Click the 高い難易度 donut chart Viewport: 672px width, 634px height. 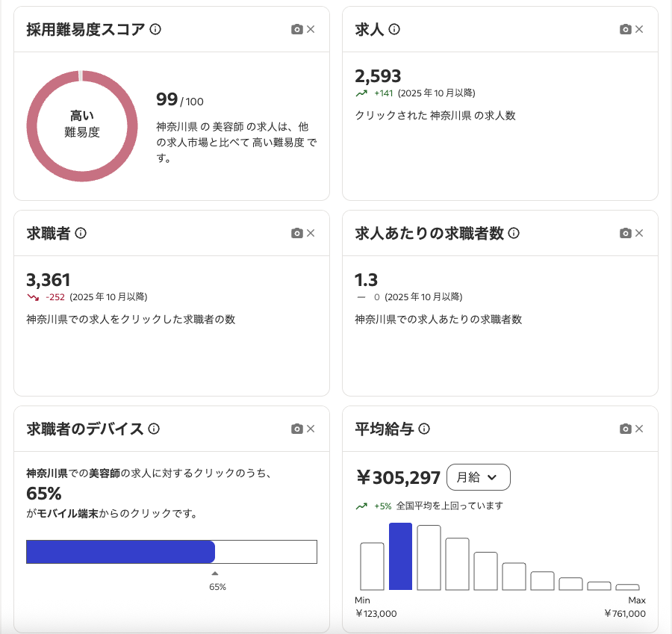pyautogui.click(x=82, y=125)
